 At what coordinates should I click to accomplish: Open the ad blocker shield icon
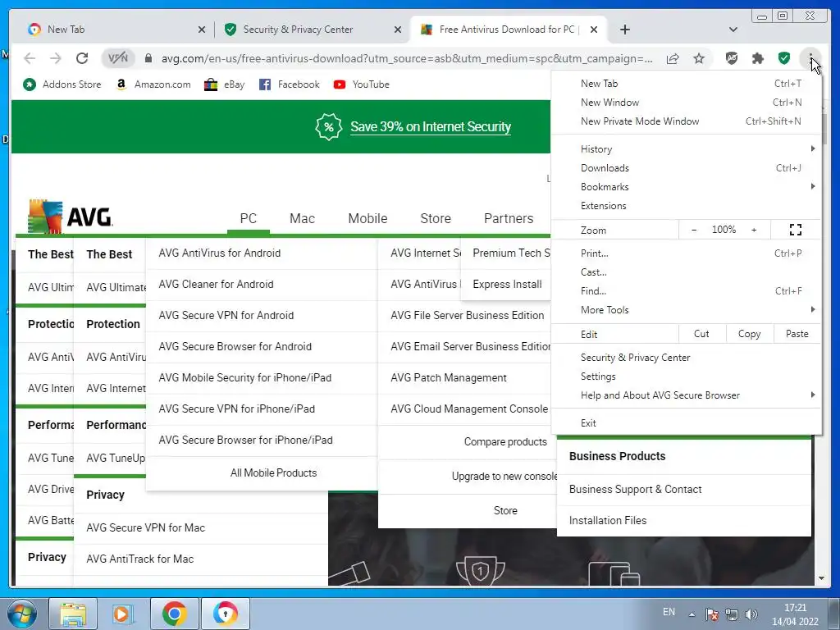(731, 58)
